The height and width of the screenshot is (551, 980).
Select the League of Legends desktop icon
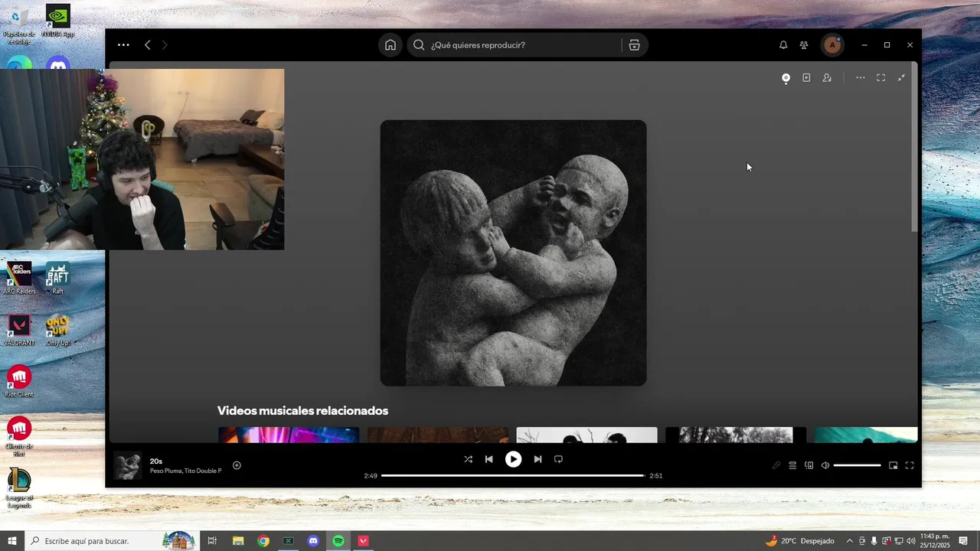pos(19,488)
